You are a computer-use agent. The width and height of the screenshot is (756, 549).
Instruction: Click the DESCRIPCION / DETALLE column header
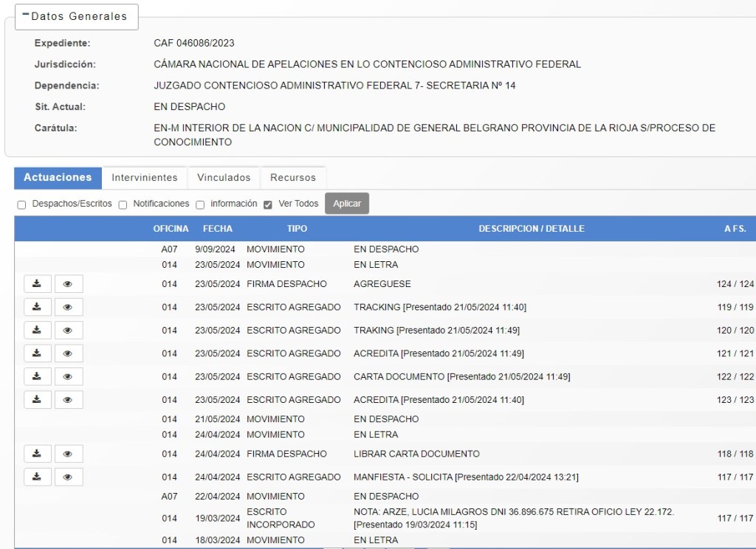532,229
